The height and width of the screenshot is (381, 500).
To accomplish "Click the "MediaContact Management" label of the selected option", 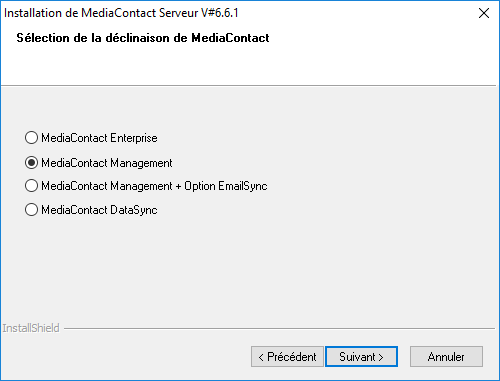I will pyautogui.click(x=107, y=163).
